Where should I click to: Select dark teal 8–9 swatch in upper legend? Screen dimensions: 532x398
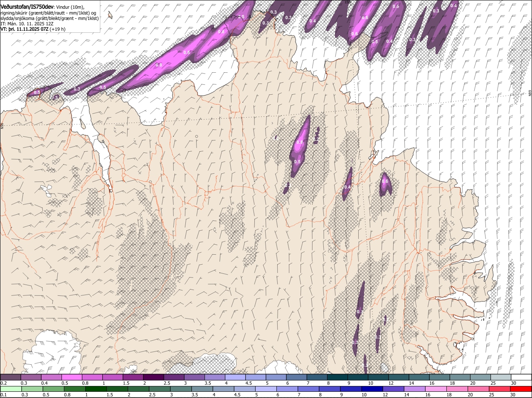pyautogui.click(x=337, y=377)
